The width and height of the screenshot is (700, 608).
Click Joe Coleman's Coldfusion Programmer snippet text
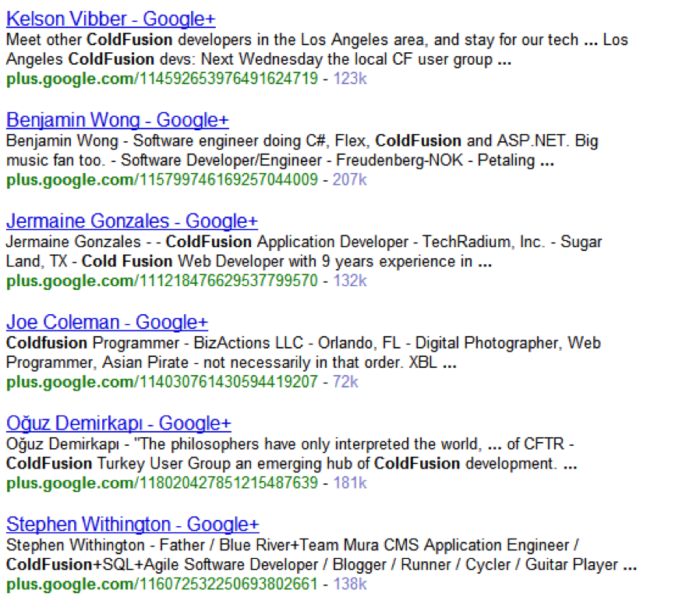303,352
